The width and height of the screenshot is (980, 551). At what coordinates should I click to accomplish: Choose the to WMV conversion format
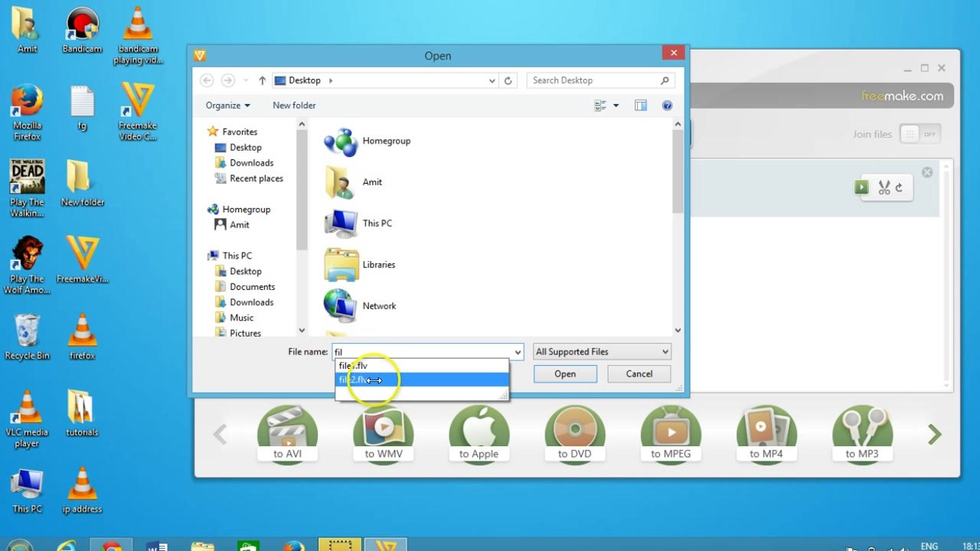pos(384,435)
